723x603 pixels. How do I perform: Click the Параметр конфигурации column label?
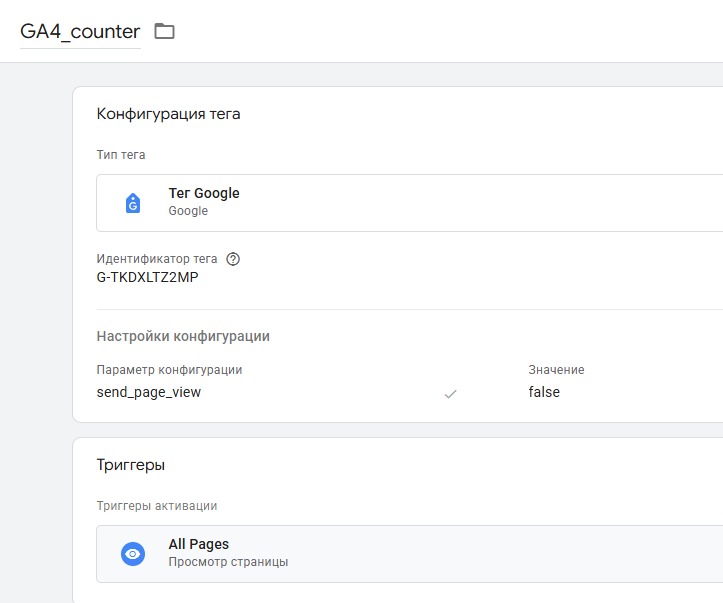click(x=169, y=370)
